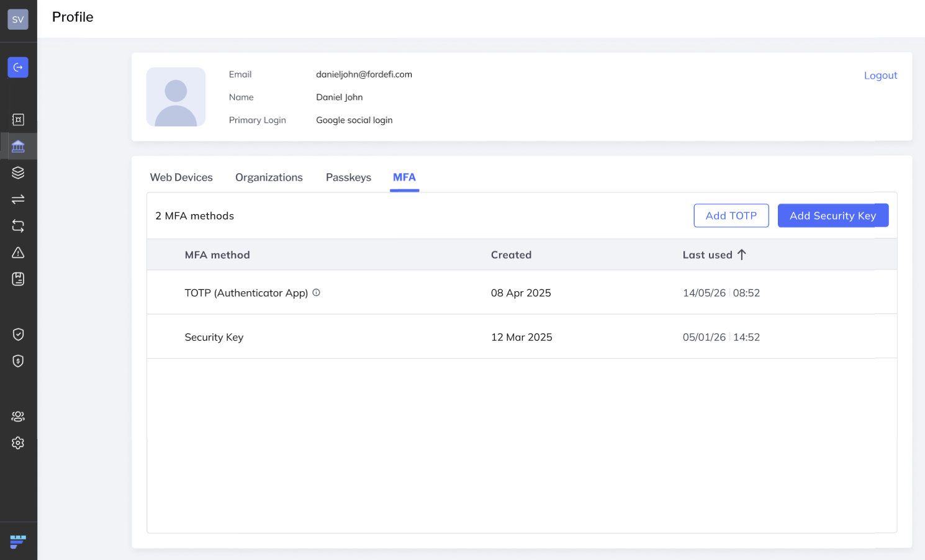Click the Primary Login field label

[258, 120]
